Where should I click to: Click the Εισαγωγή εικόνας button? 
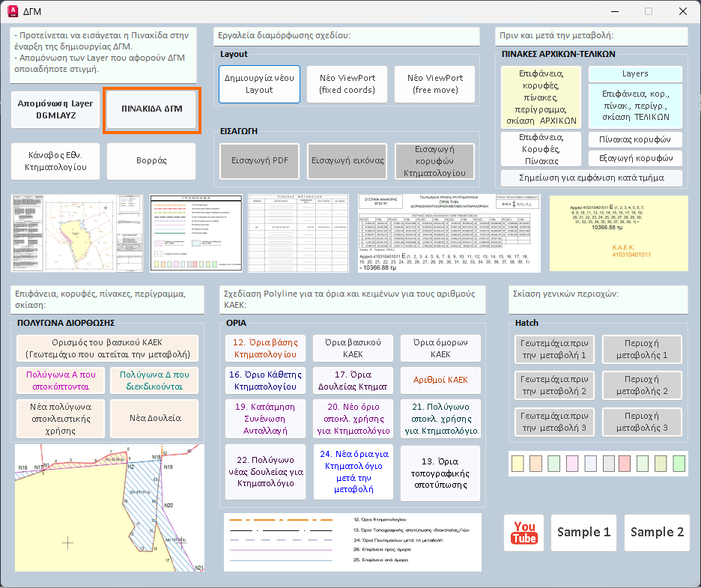click(348, 161)
